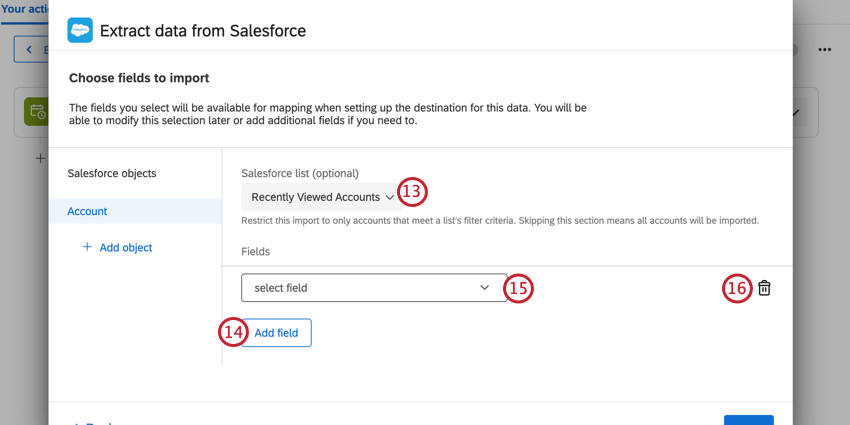Click the Extract data from Salesforce title
The width and height of the screenshot is (850, 425).
click(x=203, y=31)
